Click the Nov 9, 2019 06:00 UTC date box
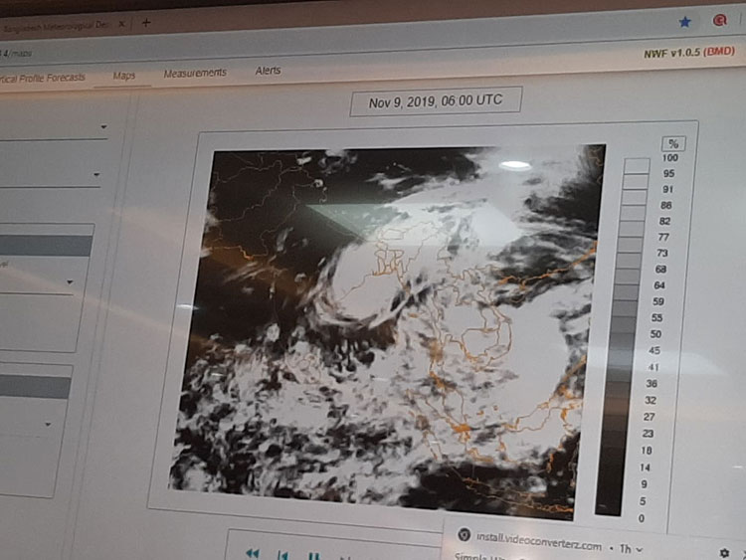 [436, 101]
